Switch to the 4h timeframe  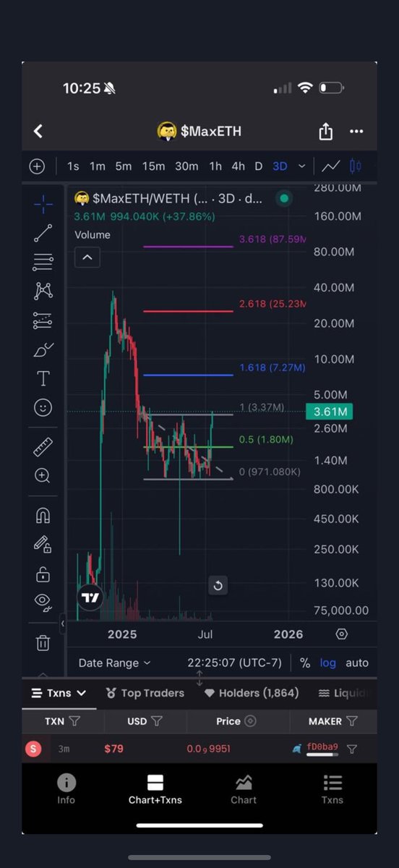[239, 166]
